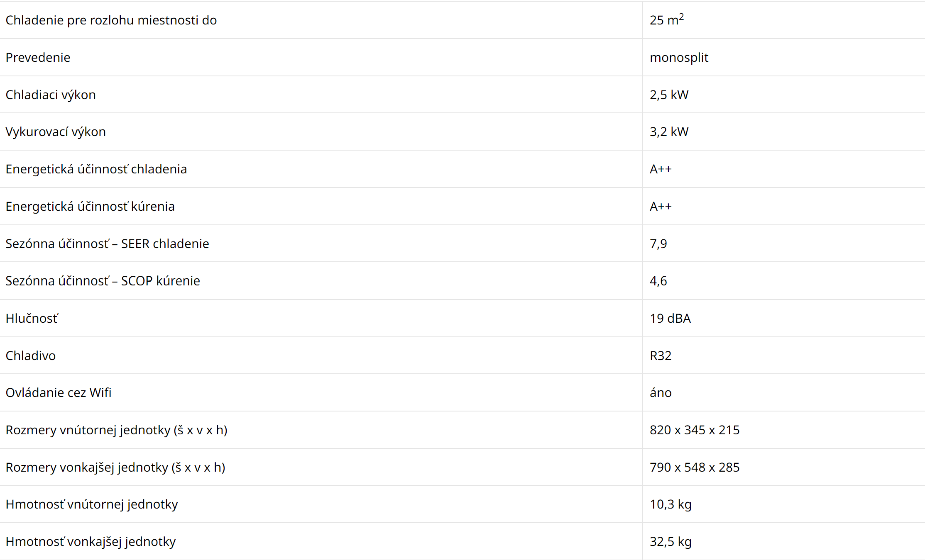
Task: Select the 'monosplit' value
Action: click(679, 57)
